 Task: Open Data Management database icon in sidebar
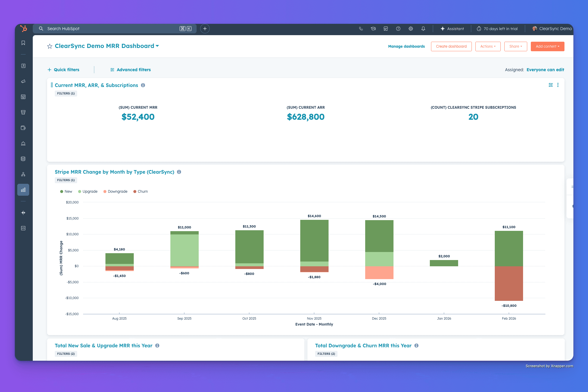pyautogui.click(x=23, y=158)
